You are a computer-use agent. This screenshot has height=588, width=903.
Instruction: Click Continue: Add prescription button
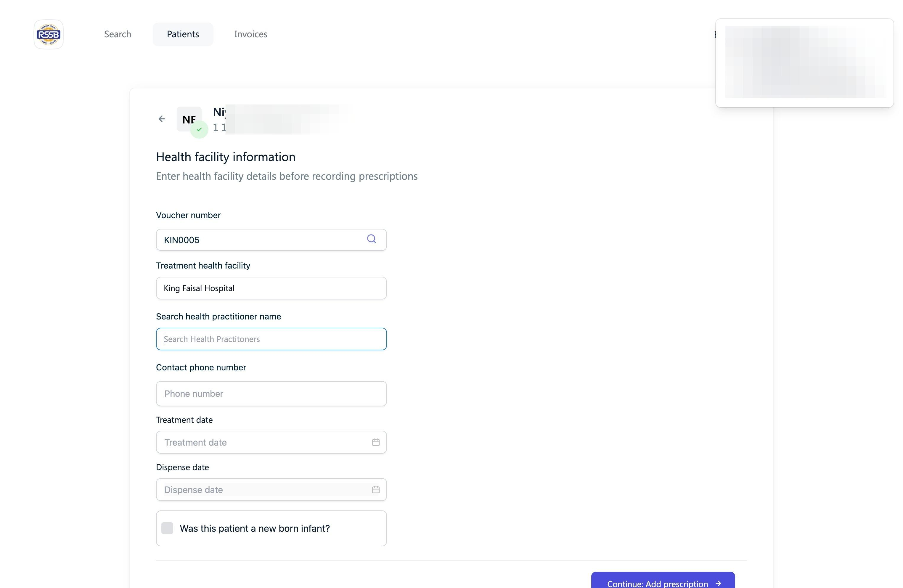click(x=657, y=583)
